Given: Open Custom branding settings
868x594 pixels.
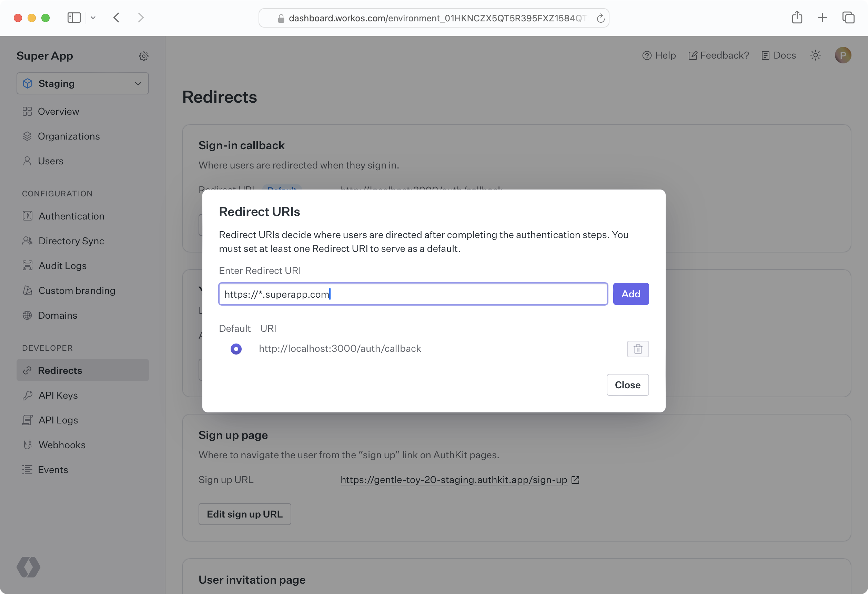Looking at the screenshot, I should (x=77, y=290).
